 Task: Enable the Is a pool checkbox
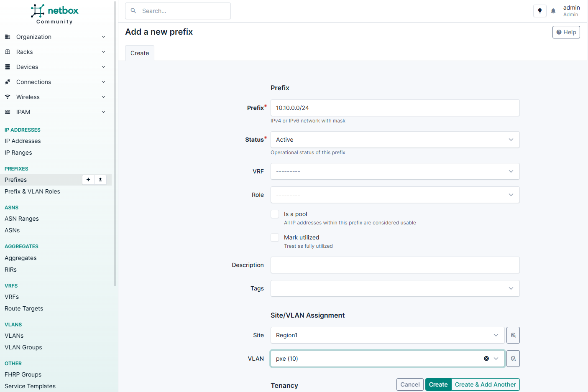(275, 214)
